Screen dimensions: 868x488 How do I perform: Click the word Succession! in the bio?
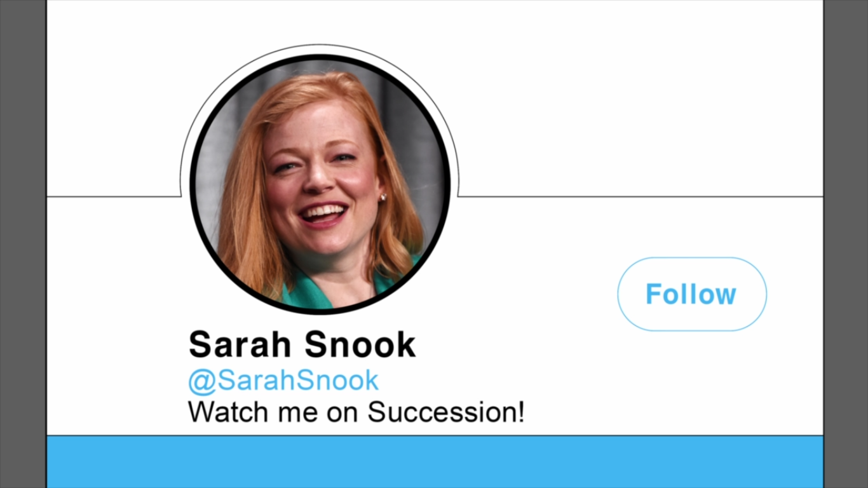coord(447,412)
